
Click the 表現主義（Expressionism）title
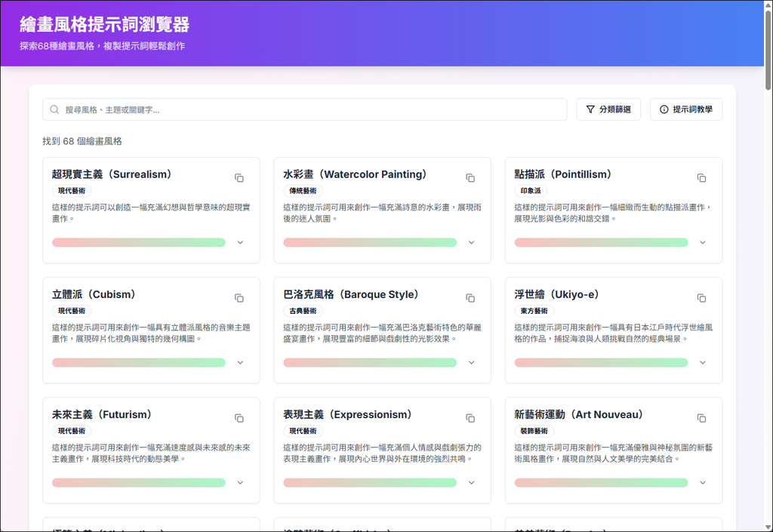point(347,415)
